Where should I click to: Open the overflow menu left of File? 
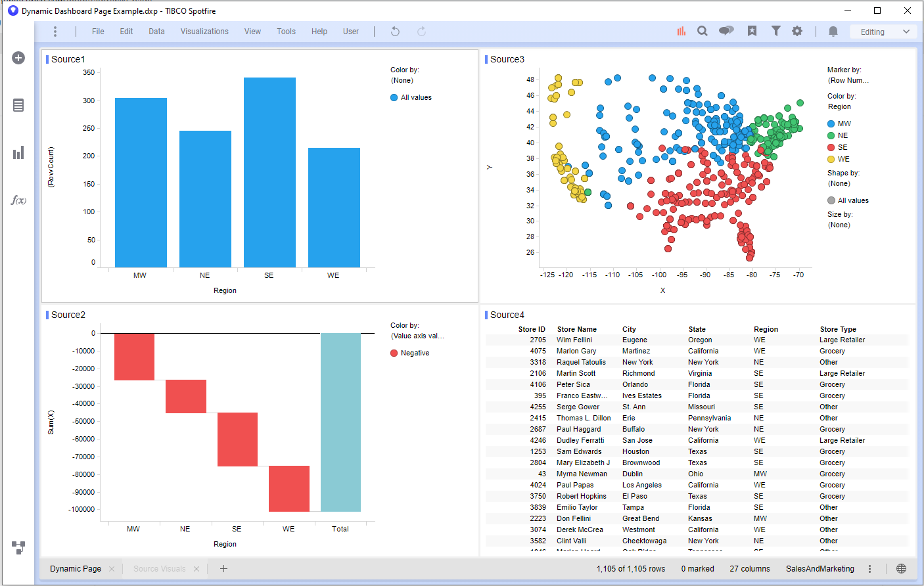55,31
